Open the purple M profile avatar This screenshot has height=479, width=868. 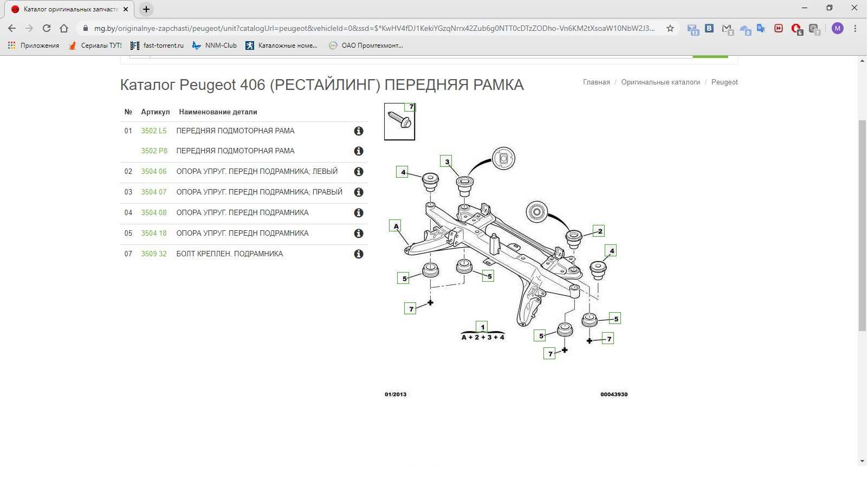[x=838, y=28]
